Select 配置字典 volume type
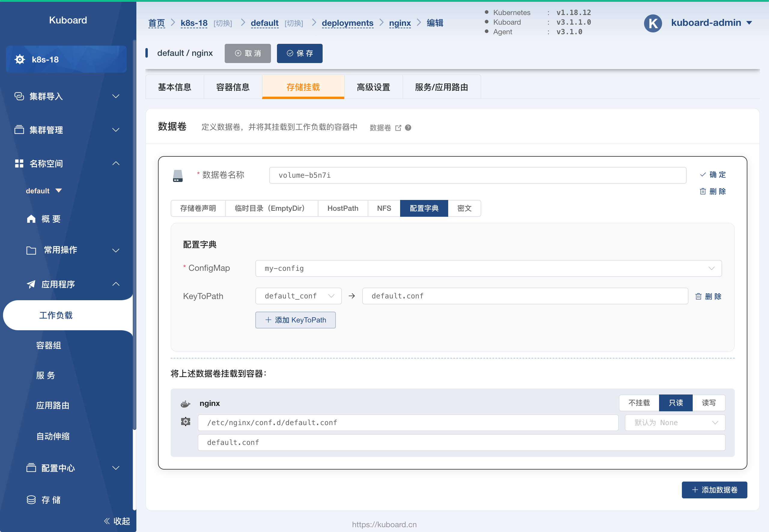The image size is (769, 532). (424, 208)
